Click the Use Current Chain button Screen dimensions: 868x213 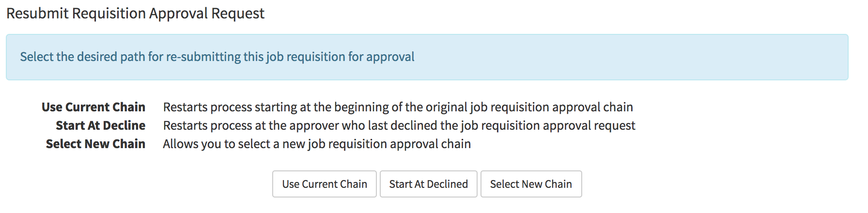click(x=324, y=184)
